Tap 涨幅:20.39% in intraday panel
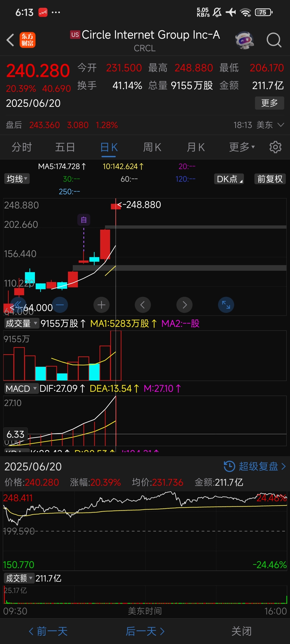Image resolution: width=290 pixels, height=644 pixels. click(x=95, y=482)
